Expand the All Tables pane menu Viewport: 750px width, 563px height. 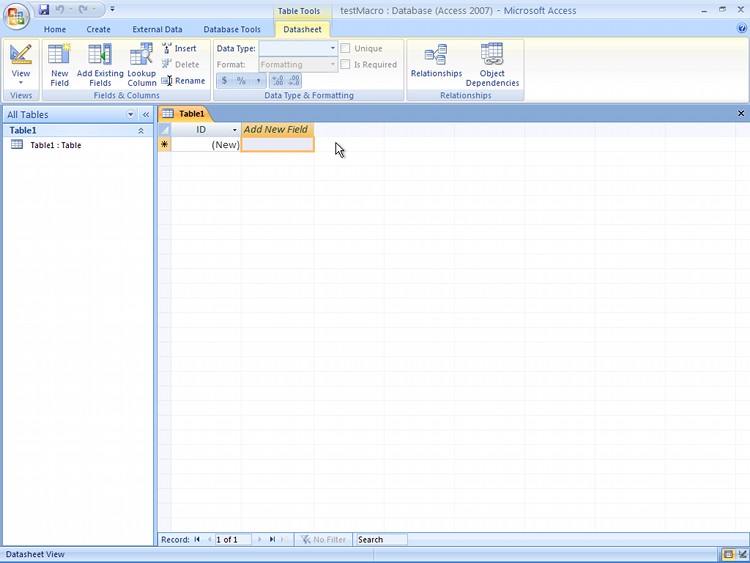point(130,114)
